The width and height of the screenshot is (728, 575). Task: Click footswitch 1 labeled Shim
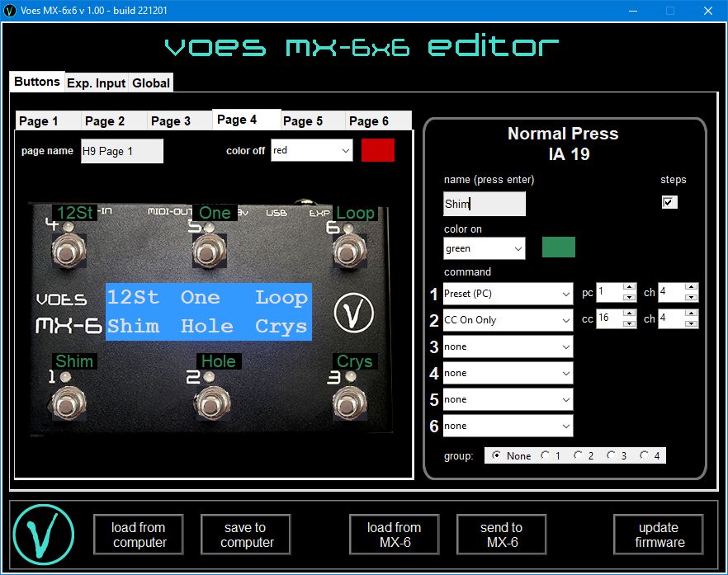pyautogui.click(x=67, y=403)
